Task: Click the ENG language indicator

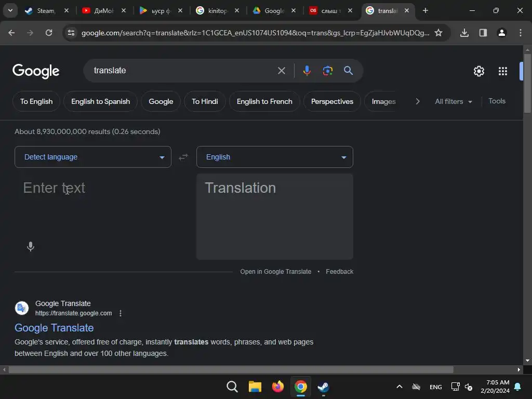Action: click(x=436, y=387)
